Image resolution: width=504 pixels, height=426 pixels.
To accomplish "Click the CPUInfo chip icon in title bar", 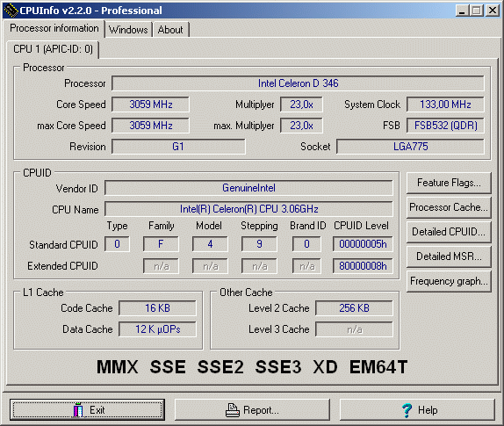I will (x=11, y=11).
